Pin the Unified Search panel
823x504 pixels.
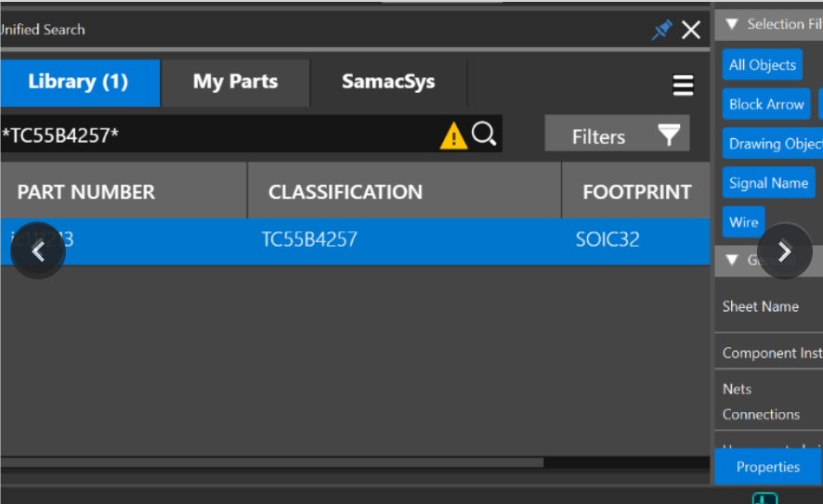661,31
